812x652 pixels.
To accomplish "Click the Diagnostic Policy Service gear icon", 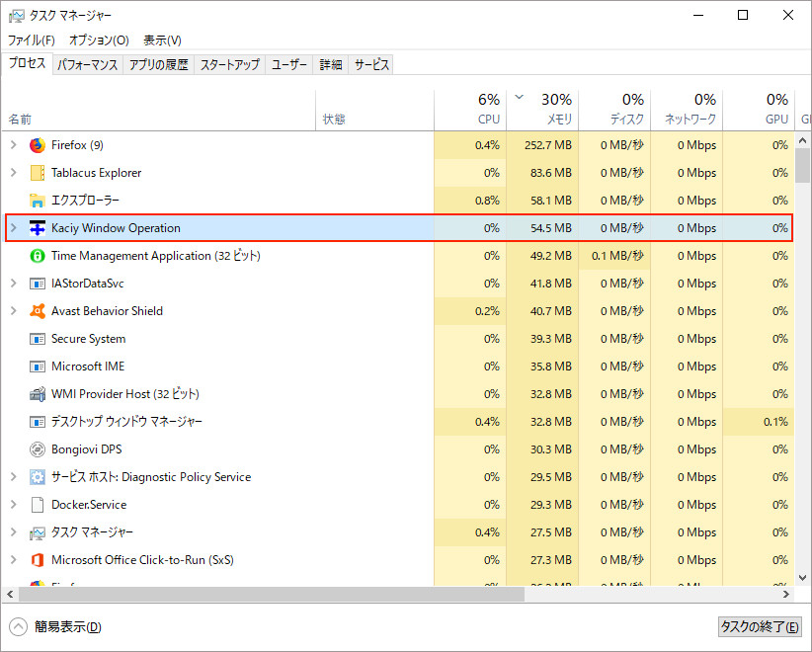I will pos(38,477).
